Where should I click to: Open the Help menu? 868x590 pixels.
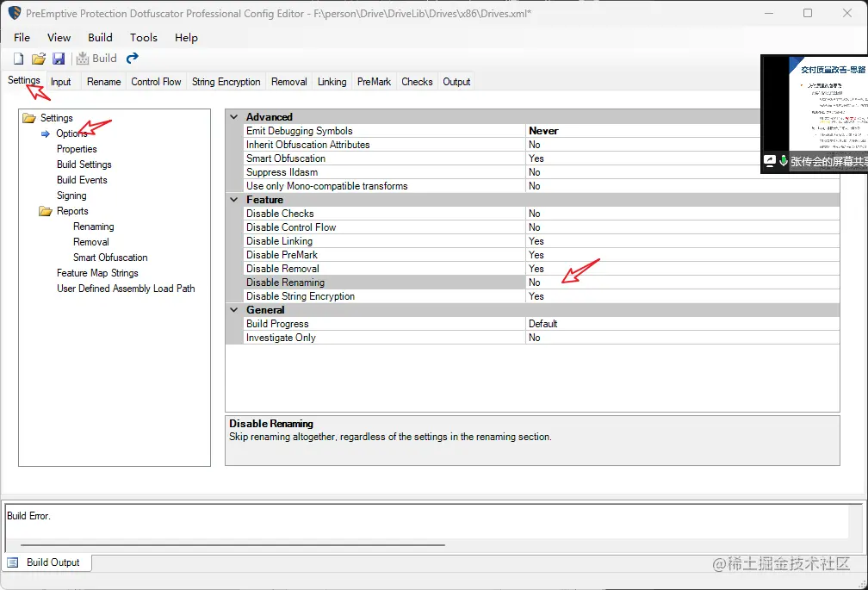click(x=186, y=38)
